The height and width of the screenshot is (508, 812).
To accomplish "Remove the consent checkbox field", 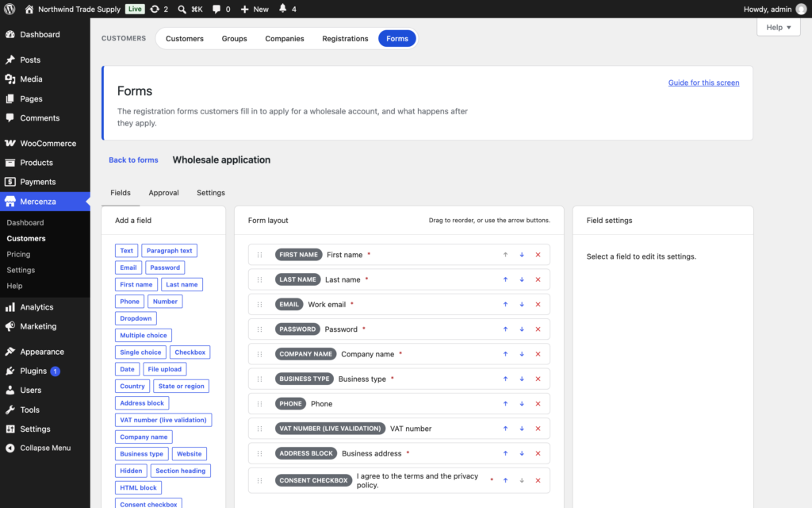I will click(x=538, y=480).
